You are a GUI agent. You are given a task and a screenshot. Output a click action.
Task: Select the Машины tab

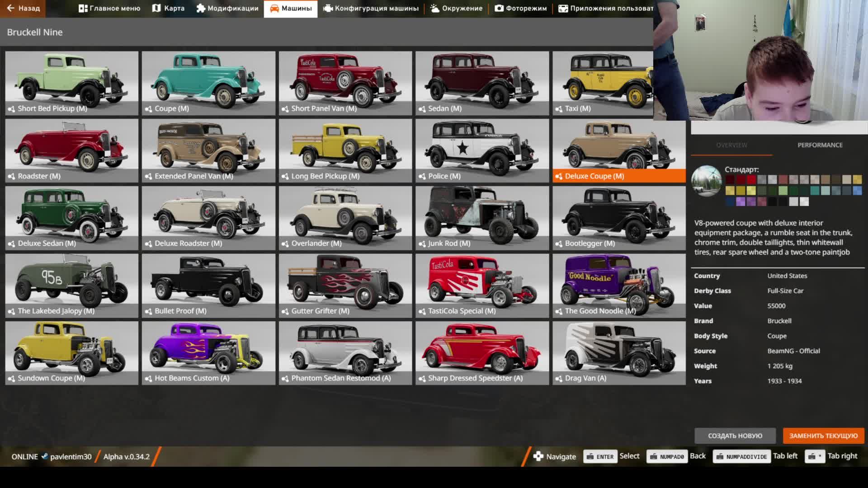pos(291,8)
